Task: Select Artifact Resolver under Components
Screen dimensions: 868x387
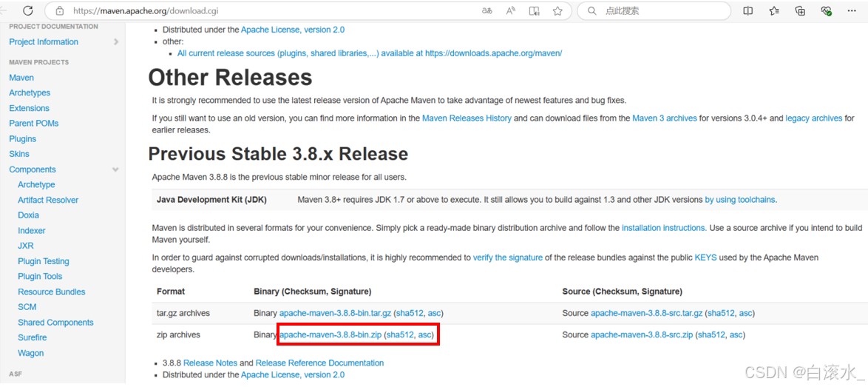Action: [48, 200]
